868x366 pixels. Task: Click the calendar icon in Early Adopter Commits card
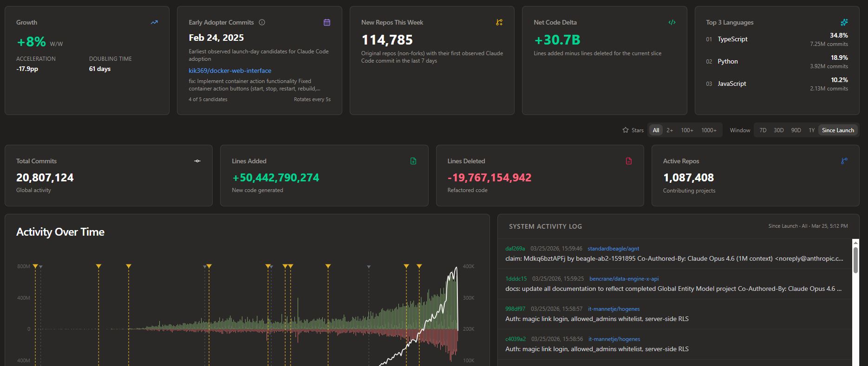pos(327,22)
